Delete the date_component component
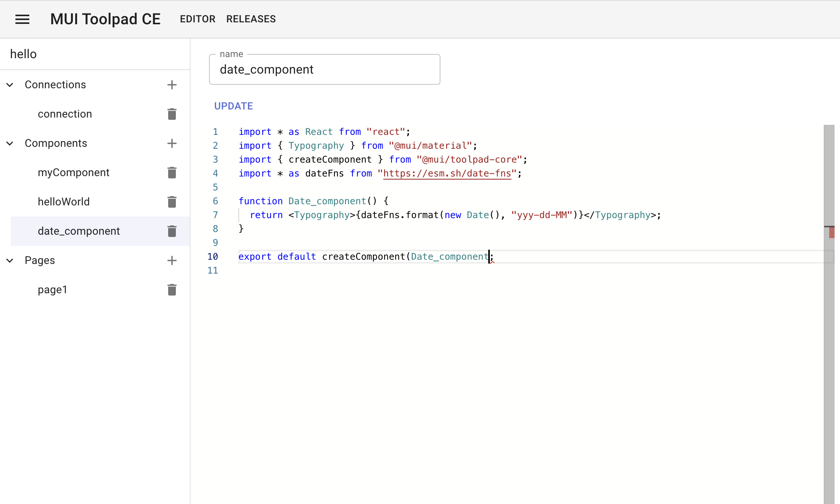840x504 pixels. (172, 231)
